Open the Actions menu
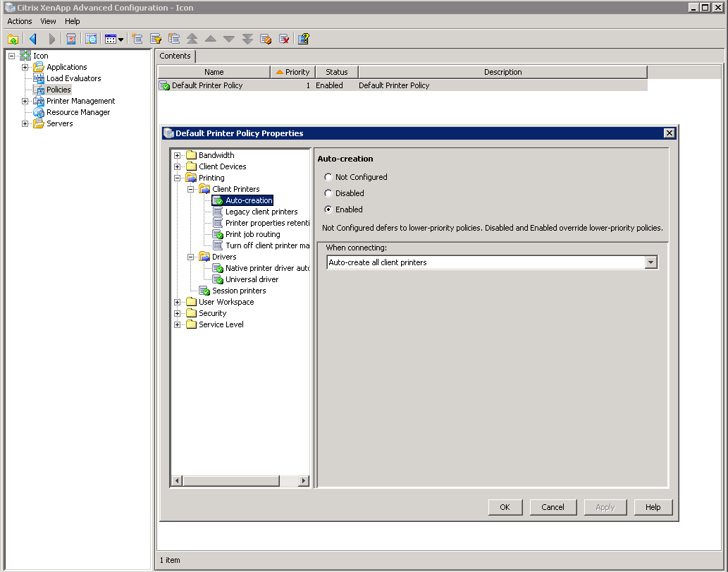Image resolution: width=728 pixels, height=572 pixels. point(20,21)
